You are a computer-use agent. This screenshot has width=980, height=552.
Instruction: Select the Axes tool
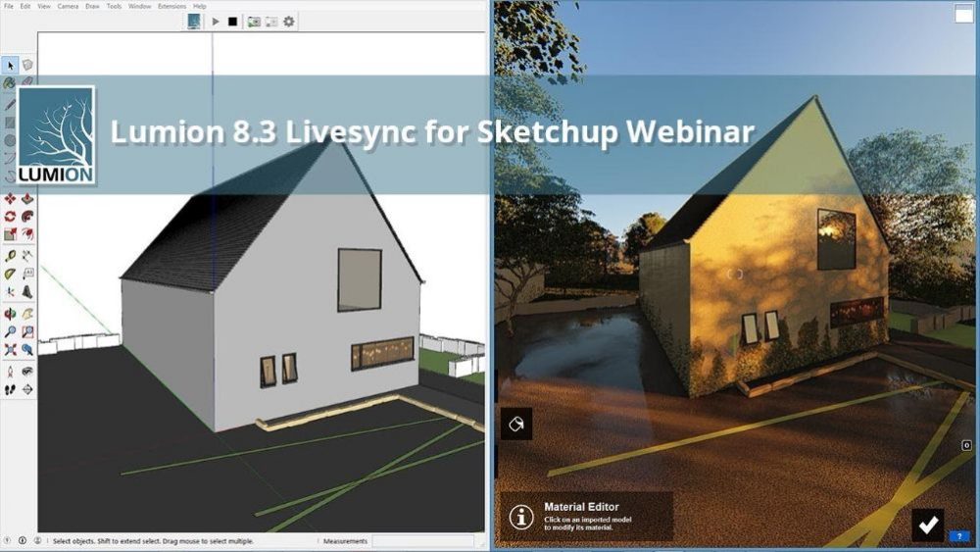[10, 292]
